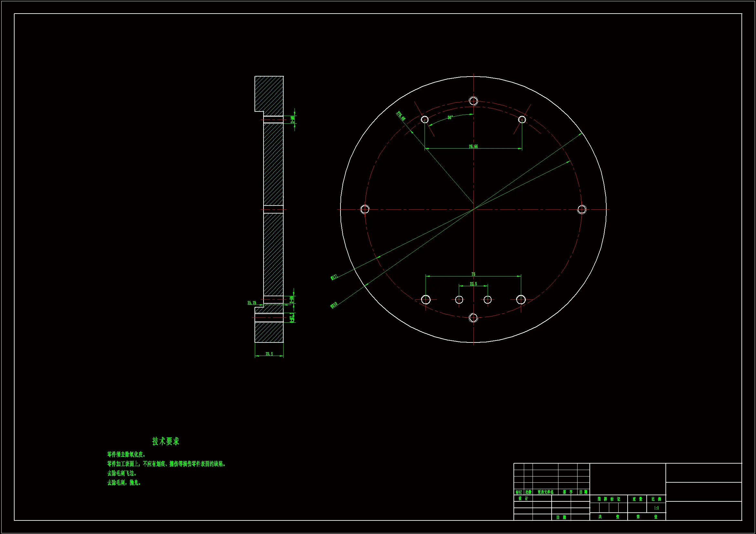Click the 1:1 scale value in title block

point(656,508)
